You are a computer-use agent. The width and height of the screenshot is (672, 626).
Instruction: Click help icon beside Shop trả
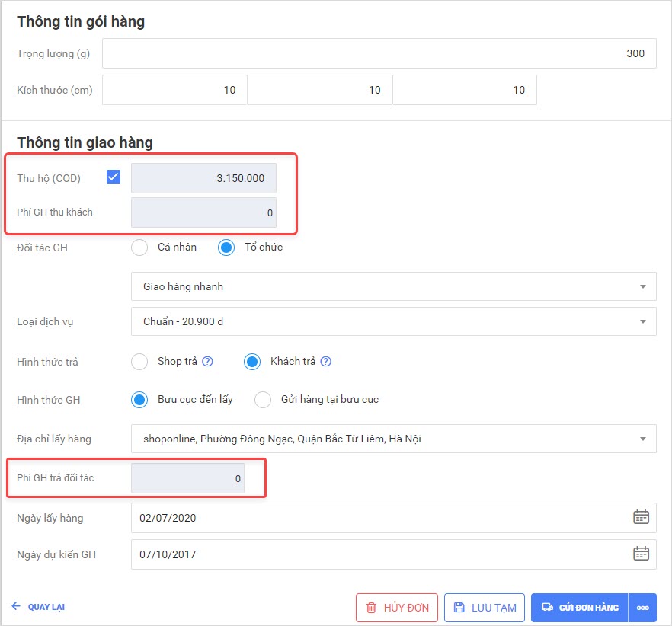tap(207, 362)
